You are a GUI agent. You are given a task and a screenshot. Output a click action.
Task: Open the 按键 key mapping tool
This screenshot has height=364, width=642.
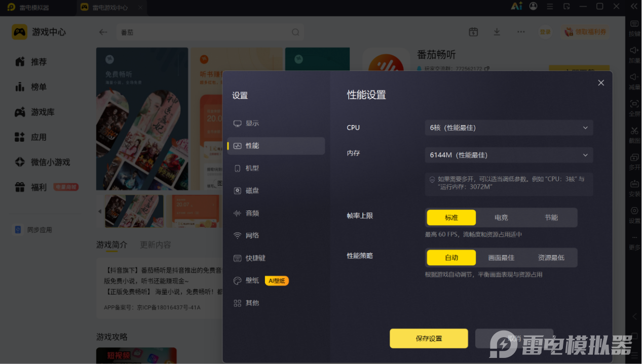tap(634, 28)
